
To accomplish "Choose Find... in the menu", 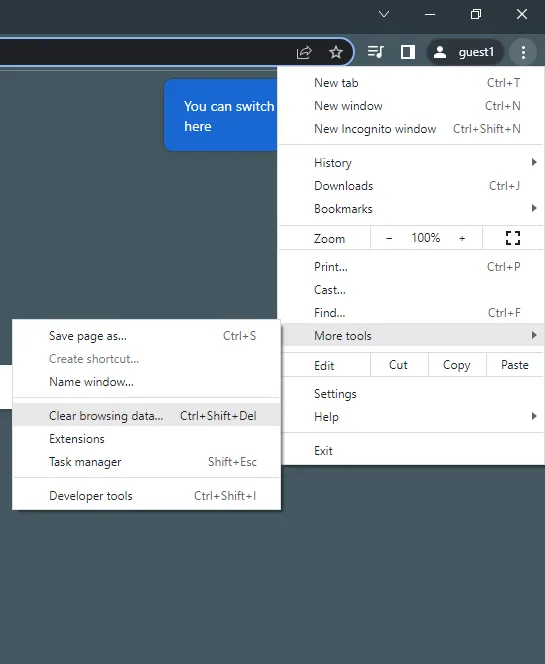I will click(x=411, y=313).
